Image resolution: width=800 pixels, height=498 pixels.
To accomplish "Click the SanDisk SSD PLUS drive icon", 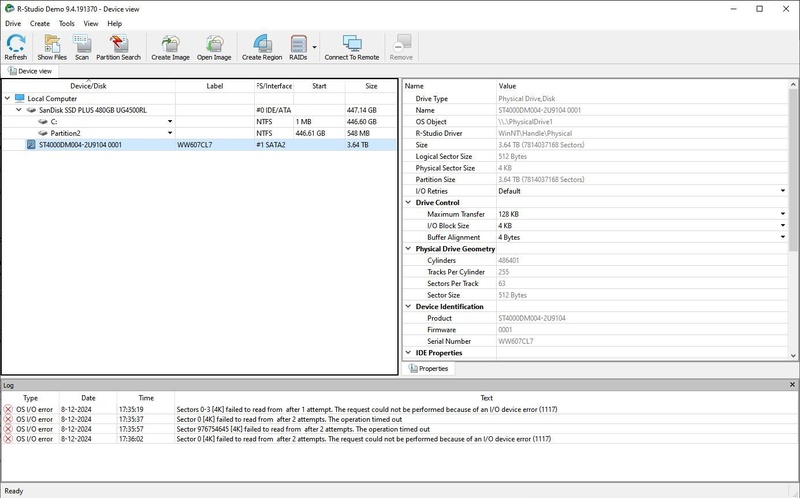I will (31, 110).
